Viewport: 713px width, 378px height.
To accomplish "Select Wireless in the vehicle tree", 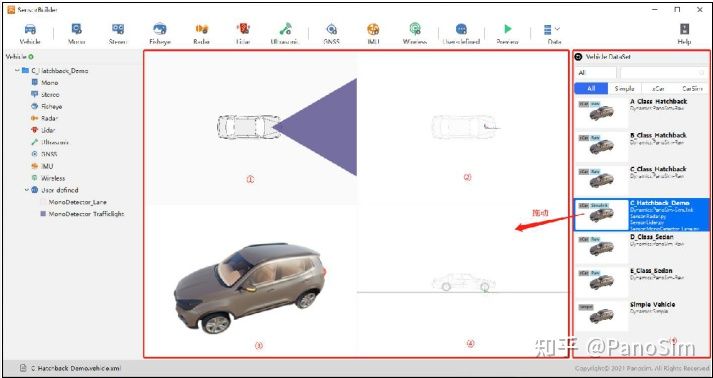I will 48,178.
